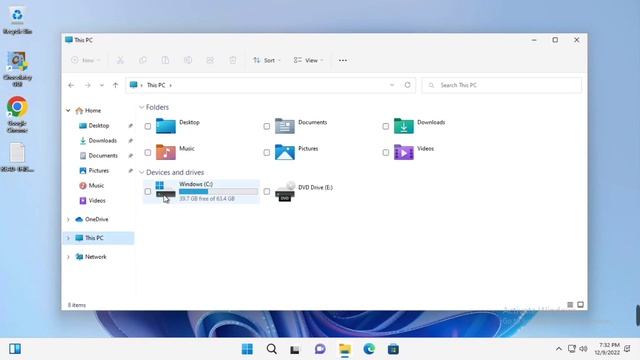Select Desktop in navigation pane
Viewport: 640px width, 360px height.
tap(99, 126)
